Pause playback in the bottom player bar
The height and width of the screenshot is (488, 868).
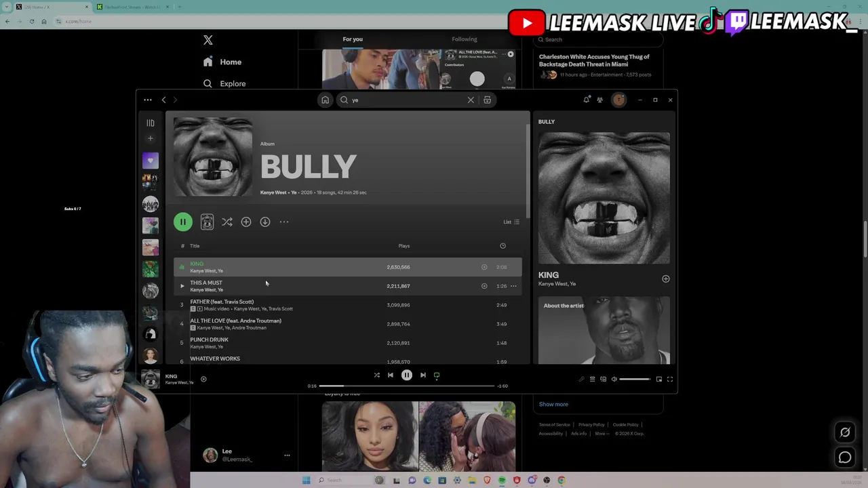point(407,375)
